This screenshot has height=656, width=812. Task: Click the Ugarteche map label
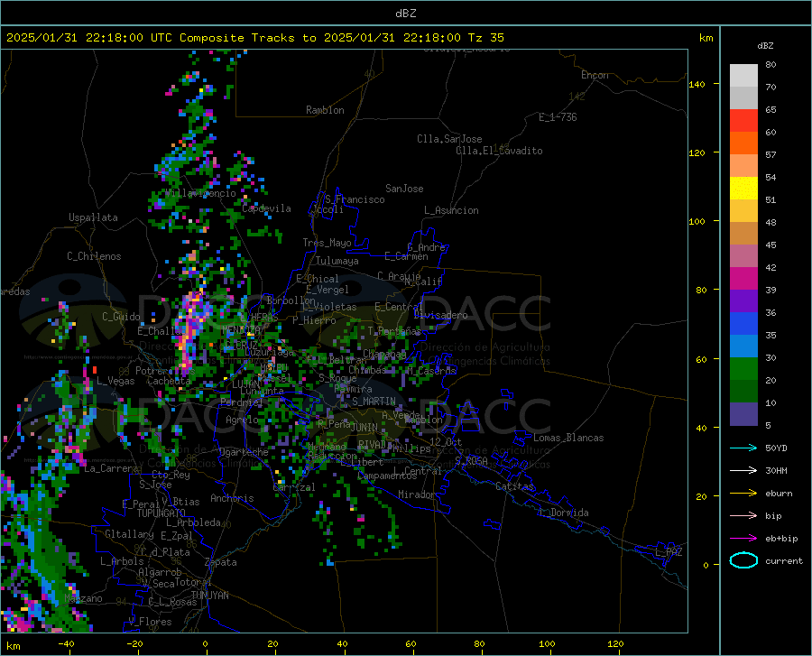click(244, 452)
